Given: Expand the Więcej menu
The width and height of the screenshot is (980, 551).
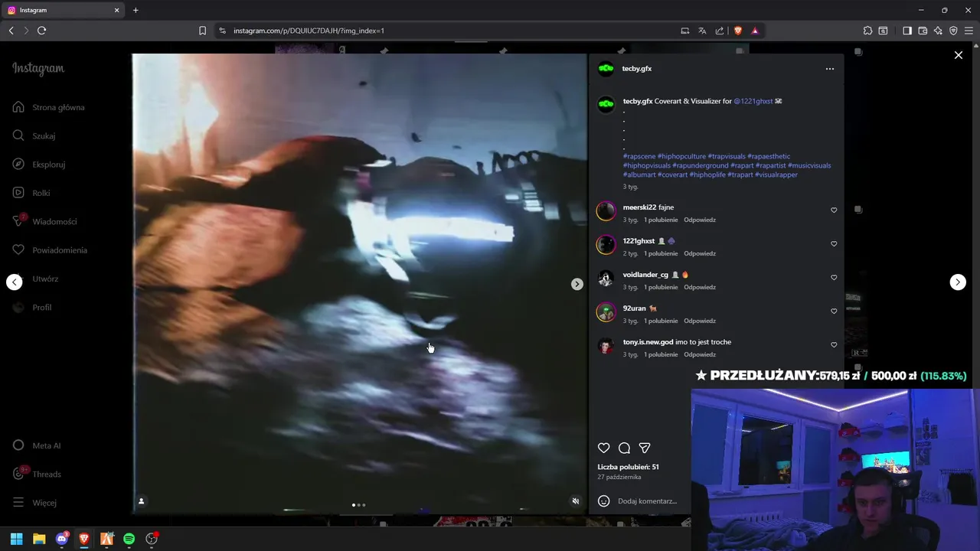Looking at the screenshot, I should click(35, 503).
